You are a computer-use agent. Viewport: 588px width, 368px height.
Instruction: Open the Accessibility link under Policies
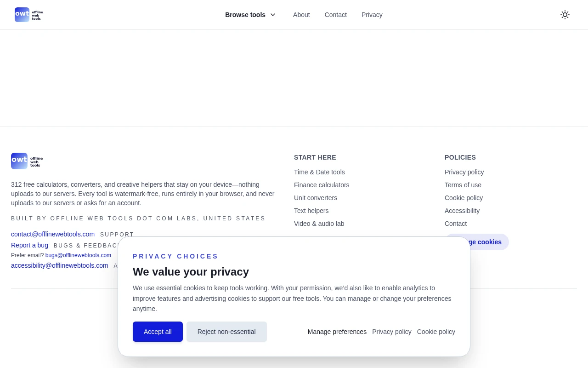462,211
